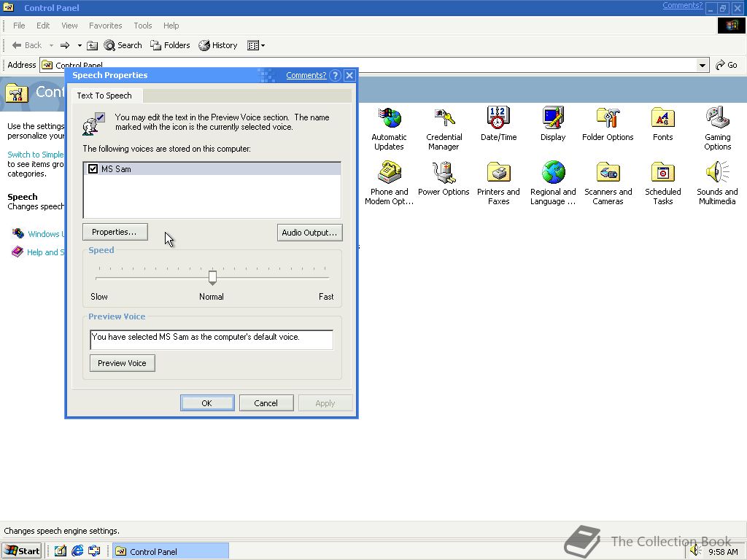Click the Search toolbar button
Image resolution: width=747 pixels, height=560 pixels.
coord(123,45)
